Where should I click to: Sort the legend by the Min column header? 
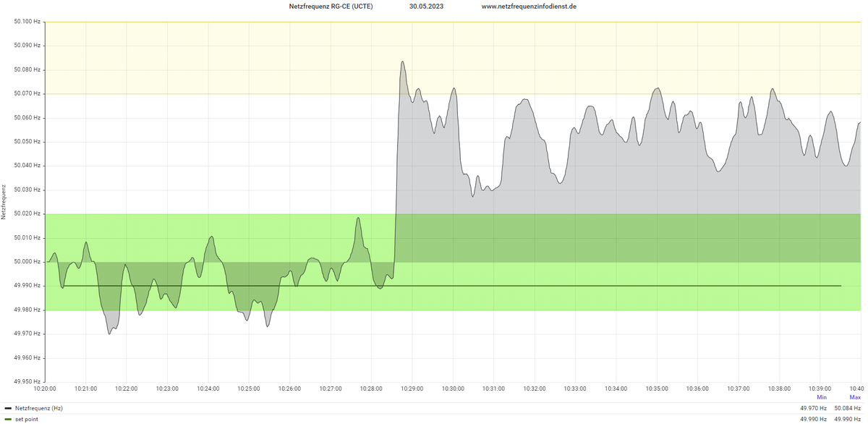click(x=822, y=398)
